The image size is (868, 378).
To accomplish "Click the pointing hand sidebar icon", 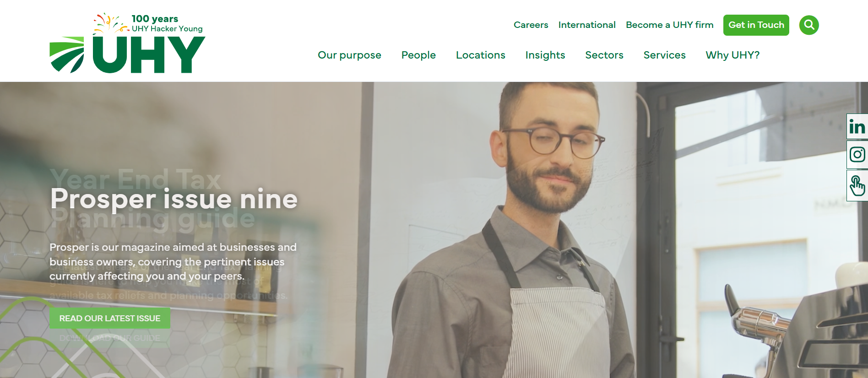I will point(857,185).
